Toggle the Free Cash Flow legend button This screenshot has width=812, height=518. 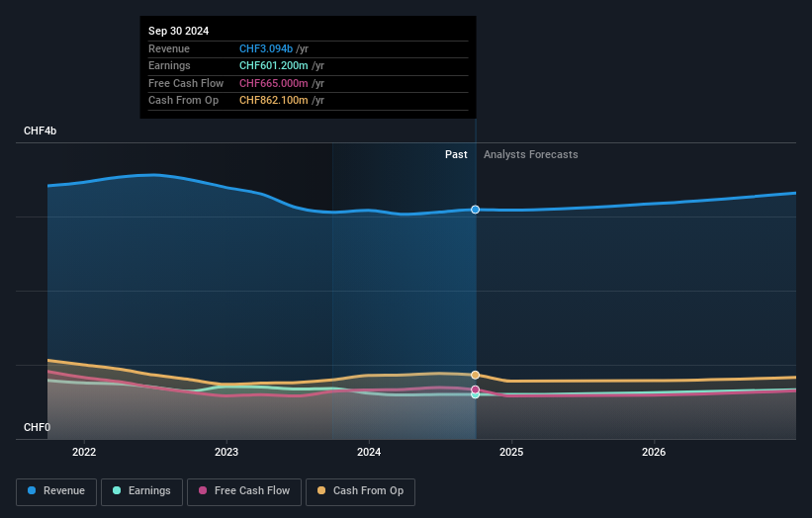coord(244,491)
